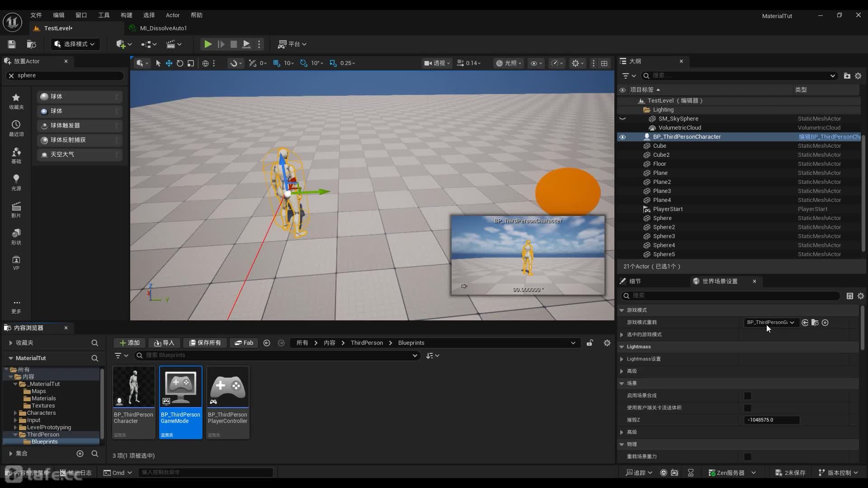This screenshot has width=868, height=488.
Task: Open viewport layout maximize icon
Action: coord(604,63)
